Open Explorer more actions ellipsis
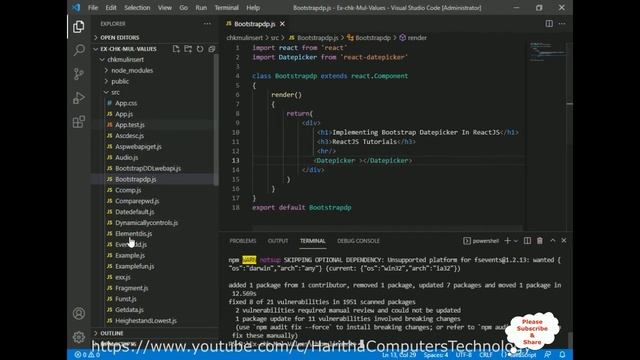The height and width of the screenshot is (360, 640). tap(207, 24)
